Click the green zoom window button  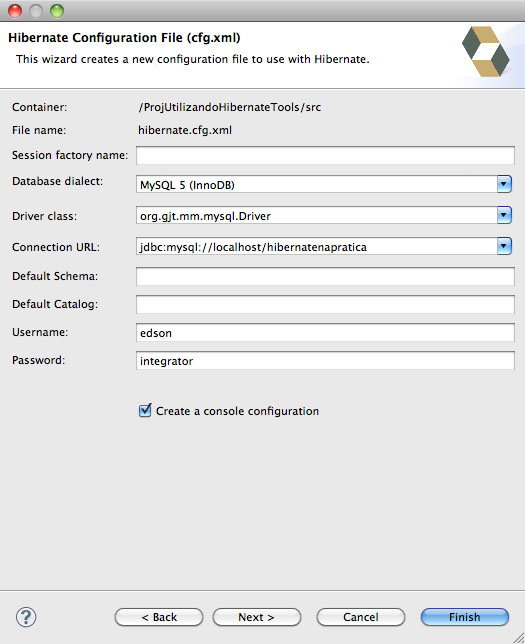(57, 11)
